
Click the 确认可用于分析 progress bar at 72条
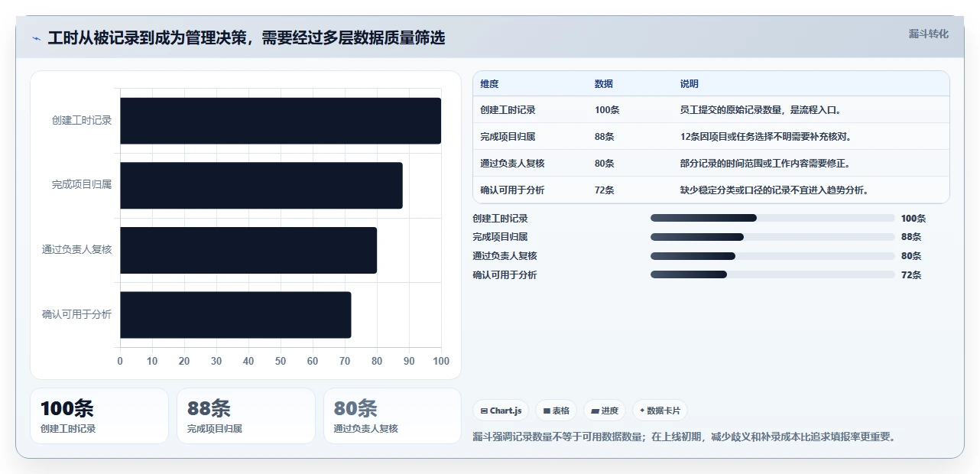tap(772, 274)
